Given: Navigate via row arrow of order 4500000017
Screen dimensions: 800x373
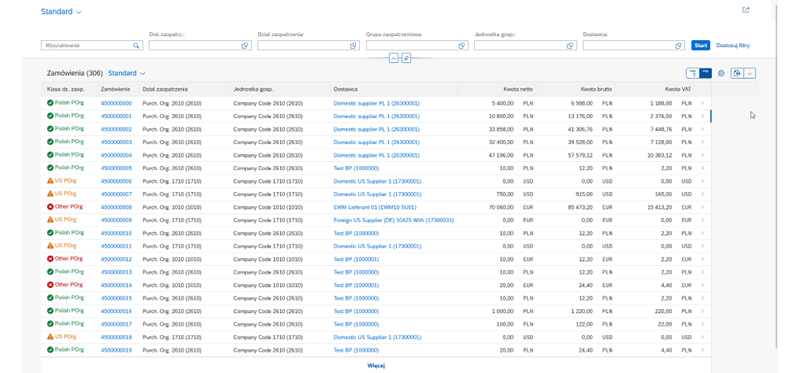Looking at the screenshot, I should [703, 324].
